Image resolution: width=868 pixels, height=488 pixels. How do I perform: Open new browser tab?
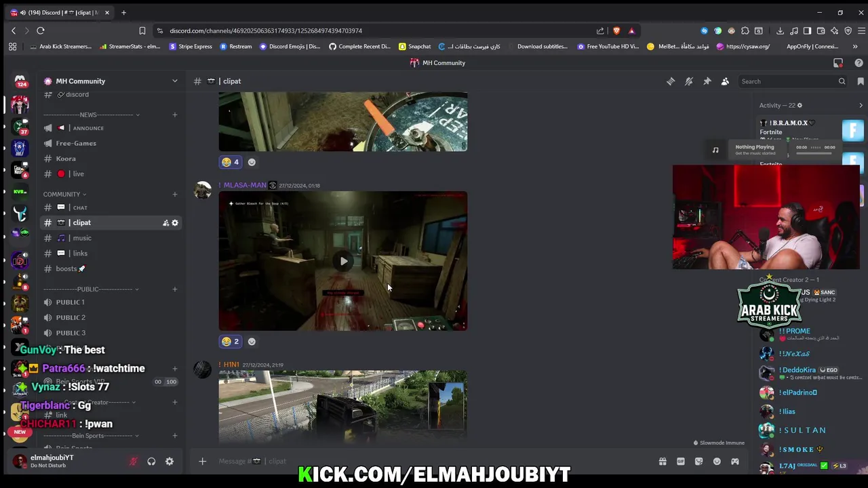(123, 13)
